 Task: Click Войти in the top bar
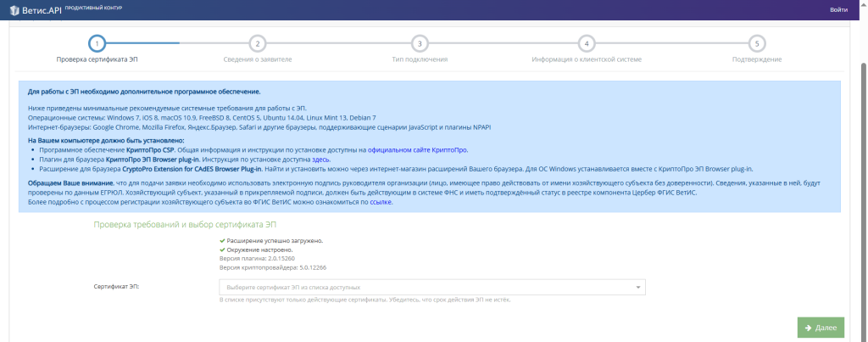(838, 10)
